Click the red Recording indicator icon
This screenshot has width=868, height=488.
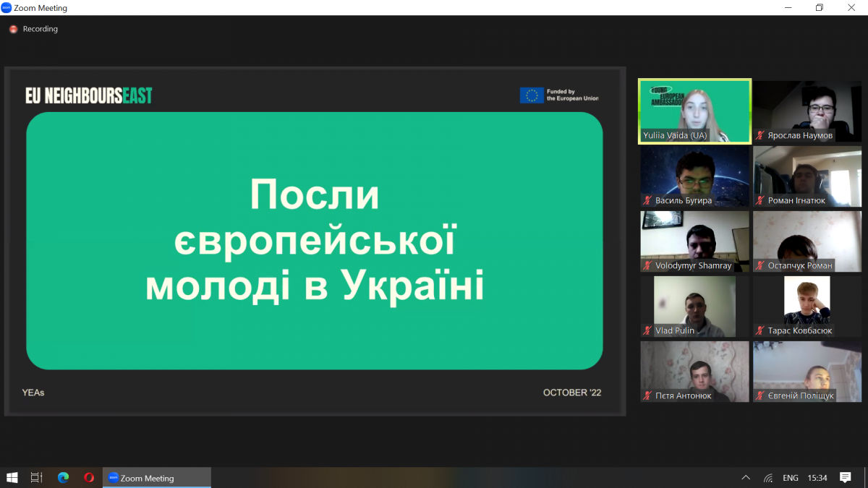point(13,29)
